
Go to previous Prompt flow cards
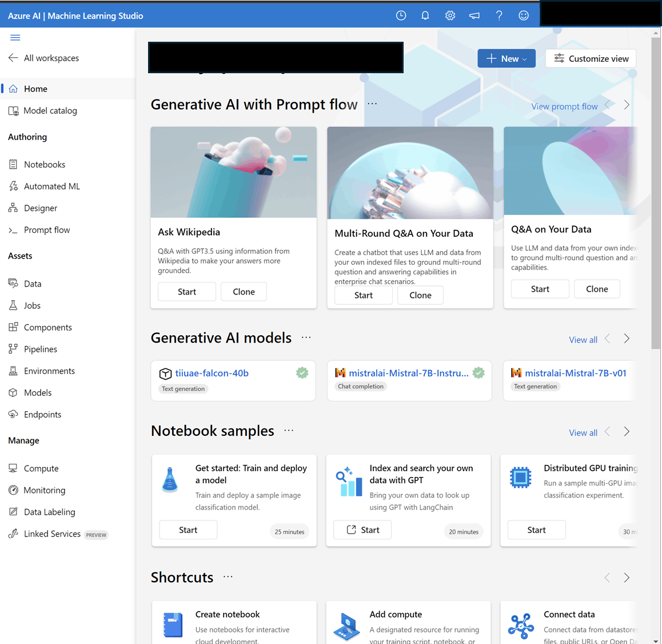coord(607,105)
